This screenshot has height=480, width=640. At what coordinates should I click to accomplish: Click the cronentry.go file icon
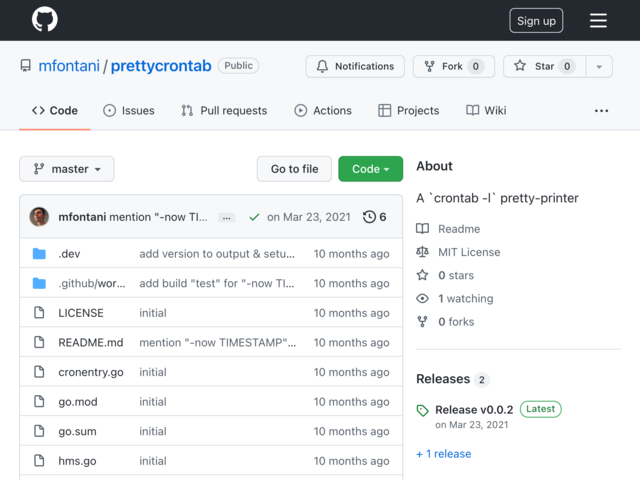39,372
